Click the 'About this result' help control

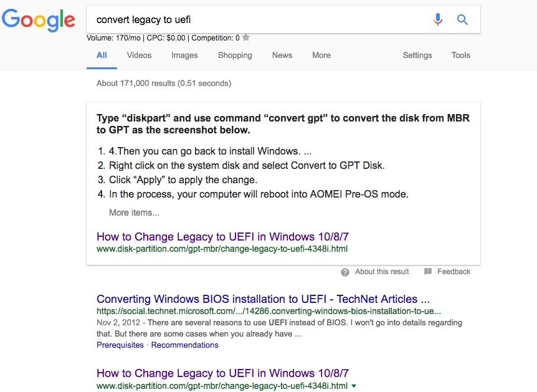pos(381,272)
